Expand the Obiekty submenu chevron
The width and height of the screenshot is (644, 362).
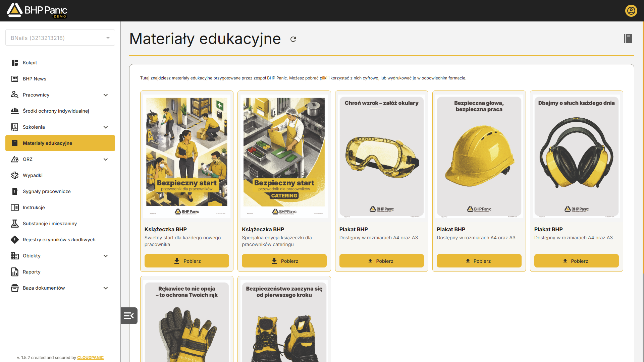click(x=106, y=256)
